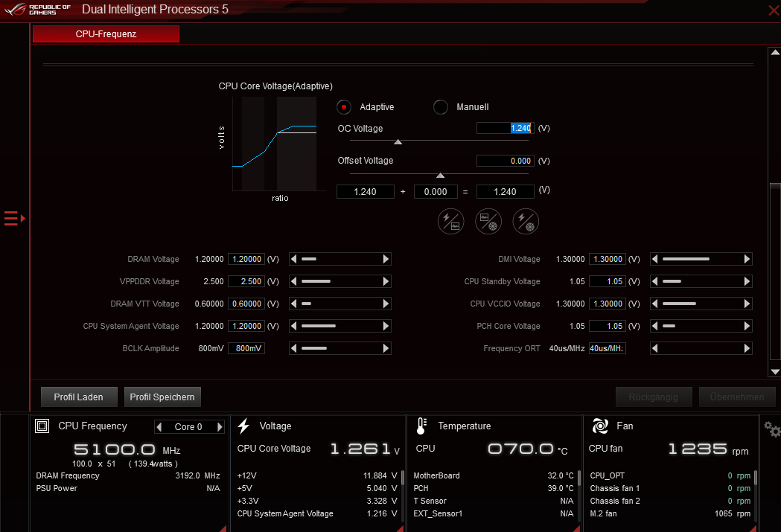
Task: Click the first round voltage mode icon
Action: 450,222
